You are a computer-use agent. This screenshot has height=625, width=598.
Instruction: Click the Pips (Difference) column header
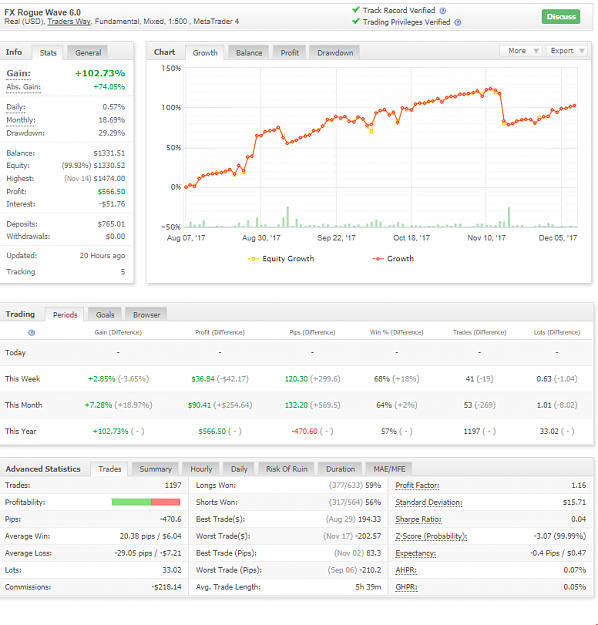point(312,332)
